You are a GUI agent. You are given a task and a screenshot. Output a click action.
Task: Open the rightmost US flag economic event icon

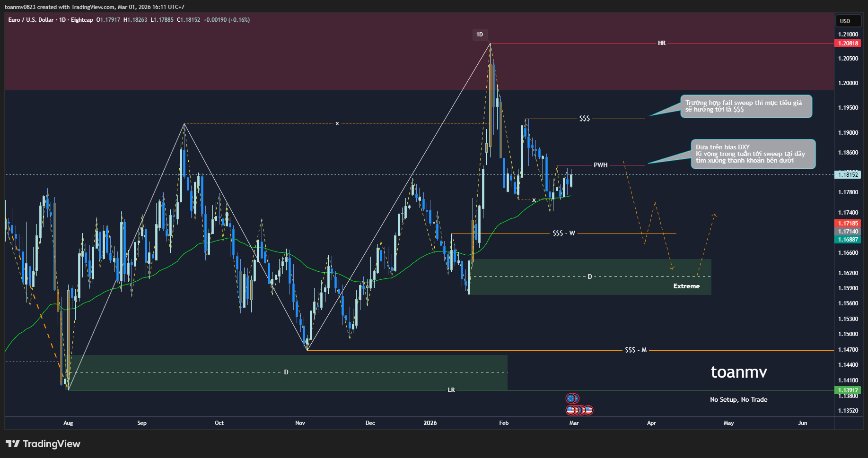(x=588, y=410)
